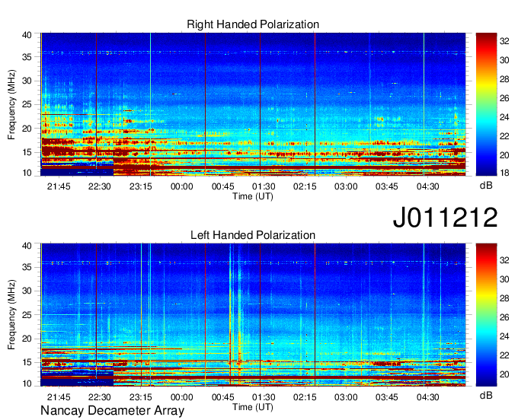The width and height of the screenshot is (518, 420).
Task: Click the 25 MHz tick on the bottom plot
Action: [x=27, y=315]
